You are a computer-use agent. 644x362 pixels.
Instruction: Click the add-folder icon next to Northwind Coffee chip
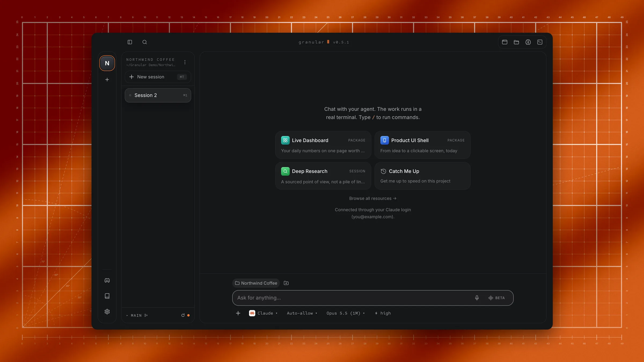coord(286,283)
